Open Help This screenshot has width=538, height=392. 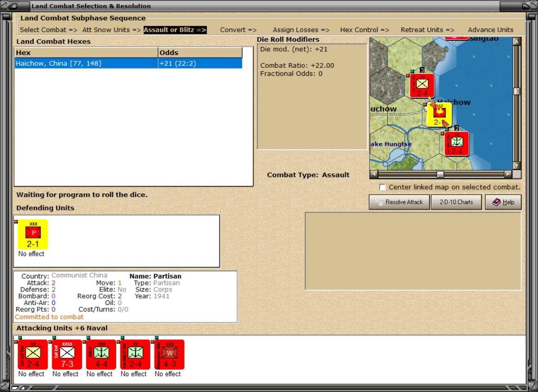point(503,202)
